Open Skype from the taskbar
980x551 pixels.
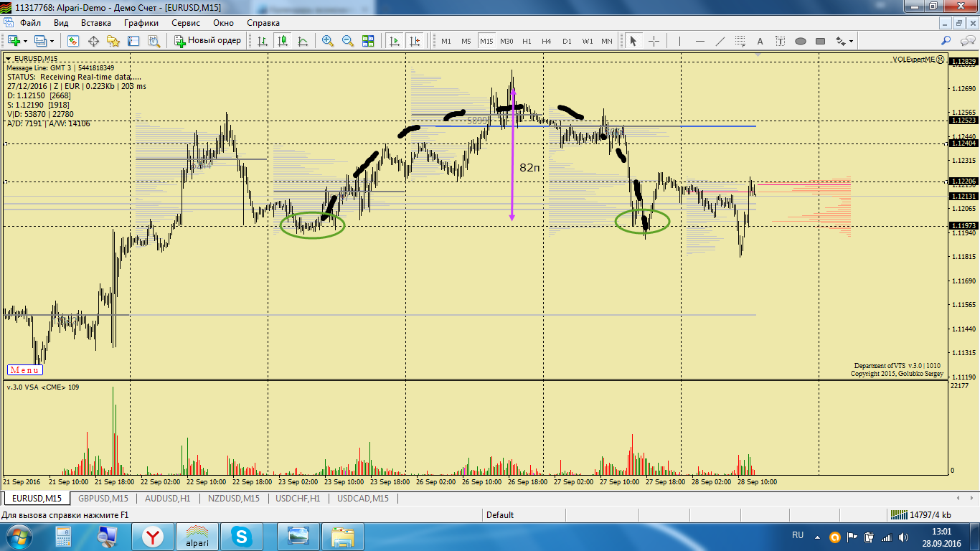tap(242, 536)
